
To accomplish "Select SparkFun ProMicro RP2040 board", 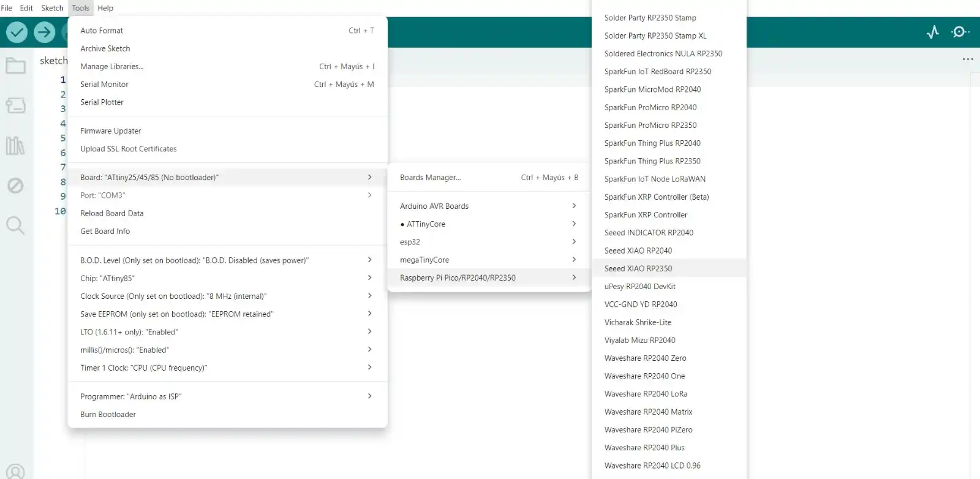I will pyautogui.click(x=669, y=107).
